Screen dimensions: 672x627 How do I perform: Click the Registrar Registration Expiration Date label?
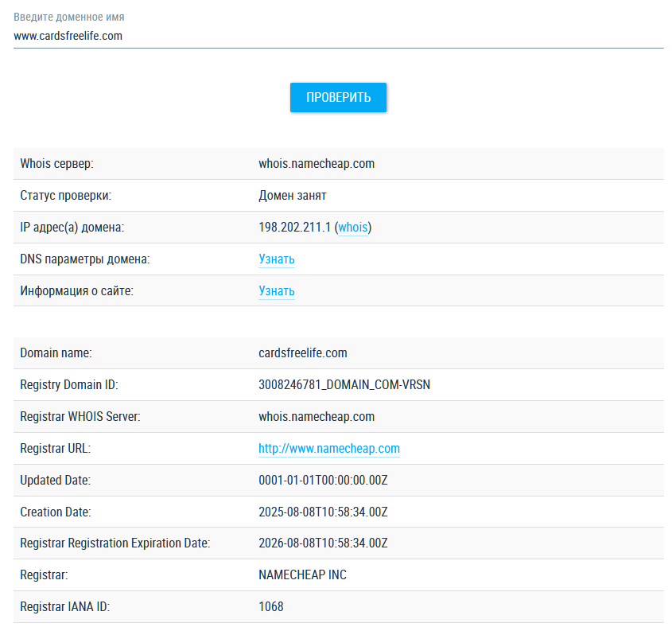click(115, 543)
